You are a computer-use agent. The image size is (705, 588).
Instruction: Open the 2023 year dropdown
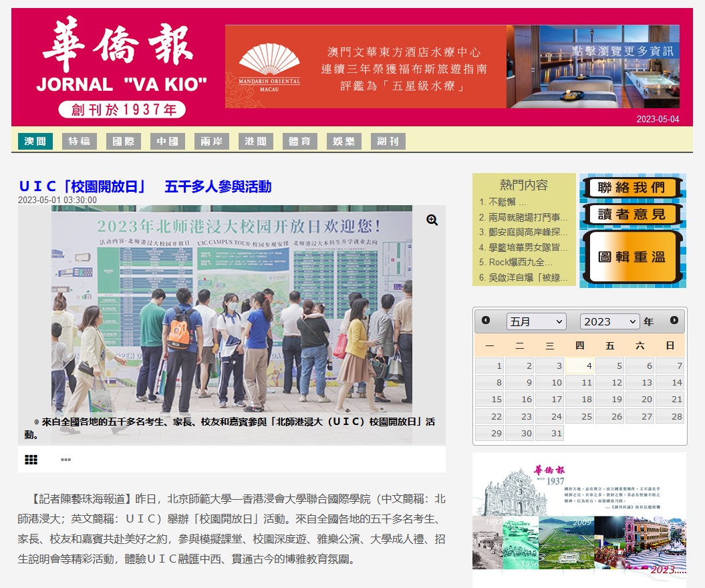609,321
